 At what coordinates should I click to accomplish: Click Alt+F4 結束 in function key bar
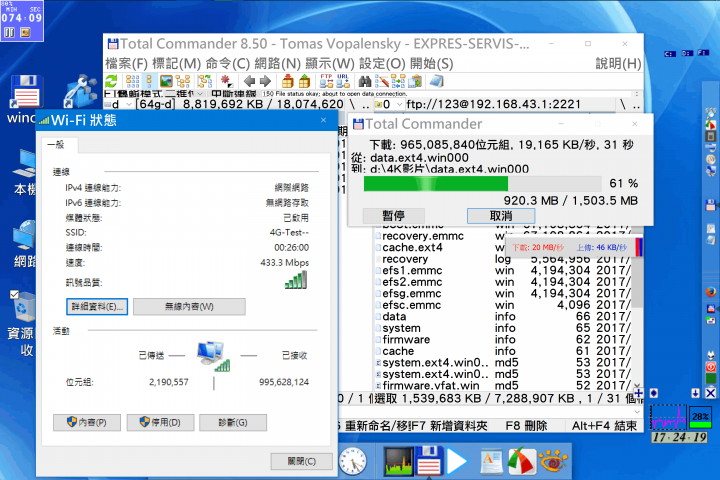point(604,426)
